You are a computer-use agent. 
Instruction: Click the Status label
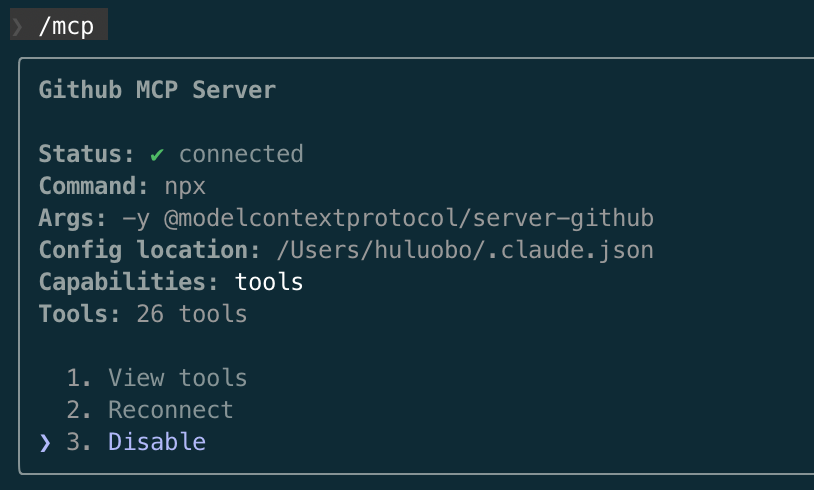tap(87, 155)
